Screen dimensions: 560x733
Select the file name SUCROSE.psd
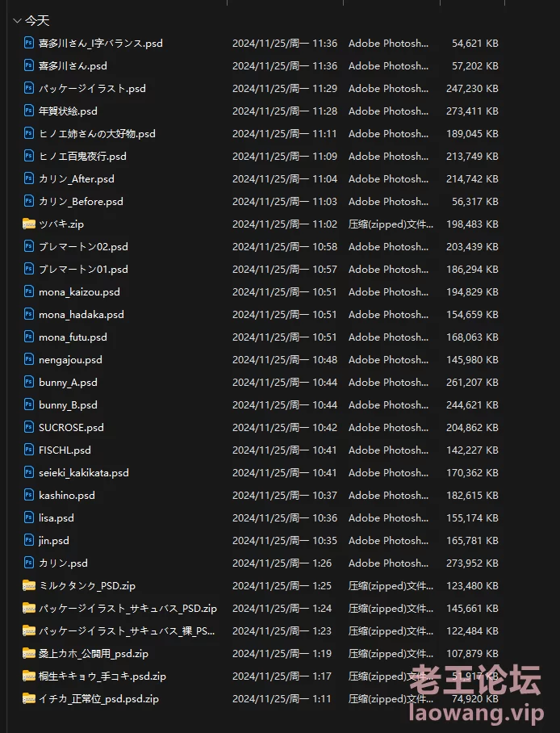71,427
